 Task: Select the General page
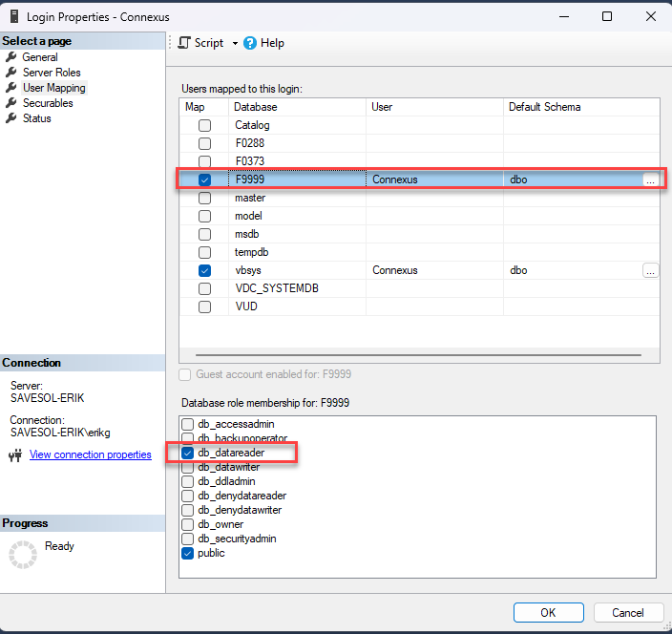coord(40,57)
